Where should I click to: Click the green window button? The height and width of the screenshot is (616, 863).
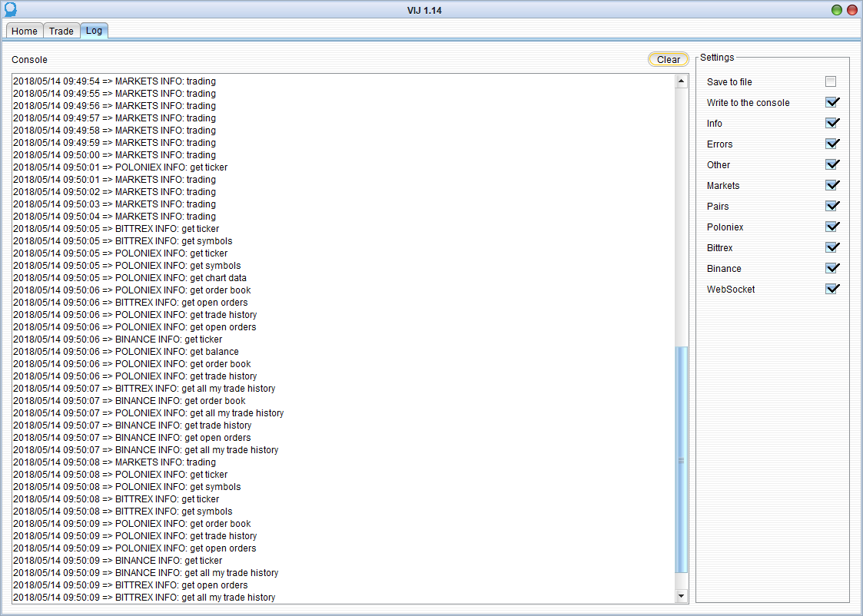836,10
